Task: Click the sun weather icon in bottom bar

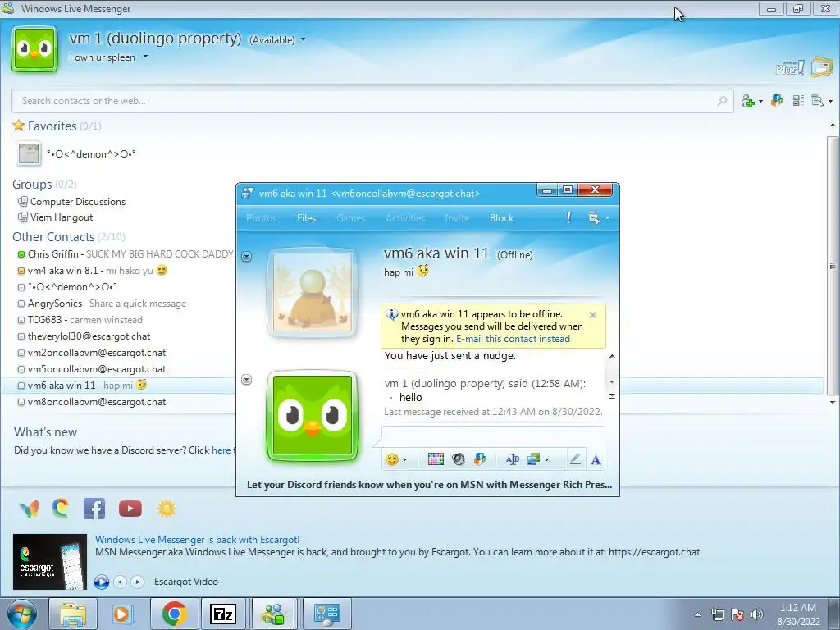Action: pyautogui.click(x=167, y=509)
